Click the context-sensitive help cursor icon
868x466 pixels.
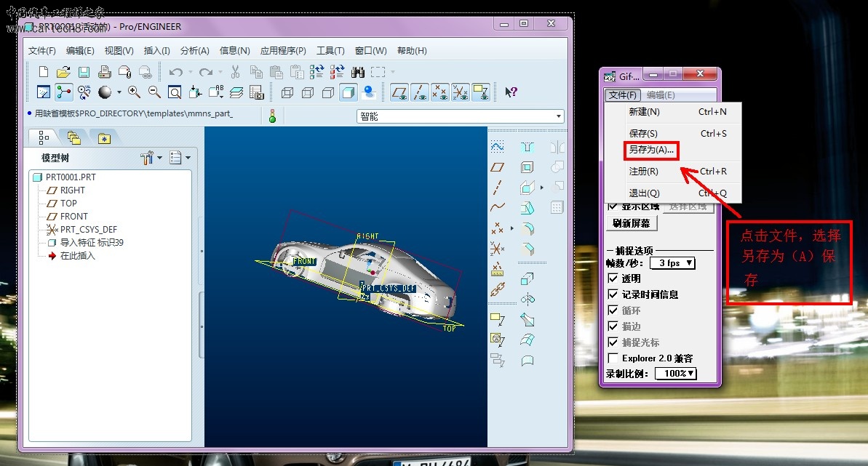click(511, 92)
